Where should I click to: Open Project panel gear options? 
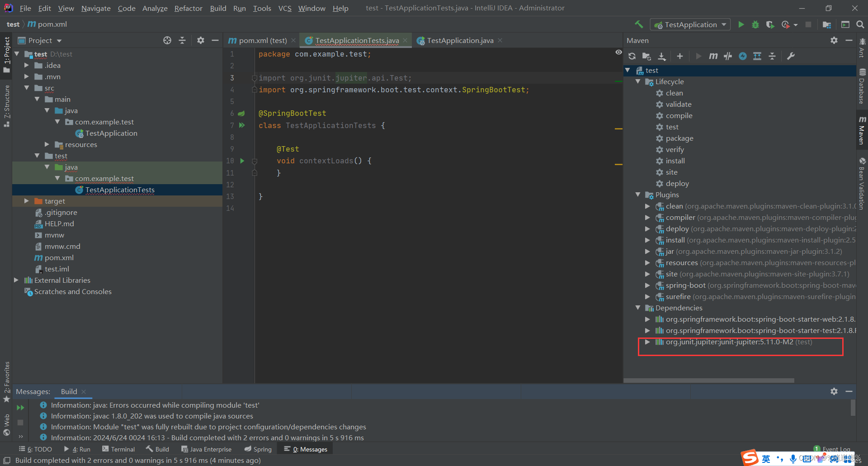click(201, 40)
